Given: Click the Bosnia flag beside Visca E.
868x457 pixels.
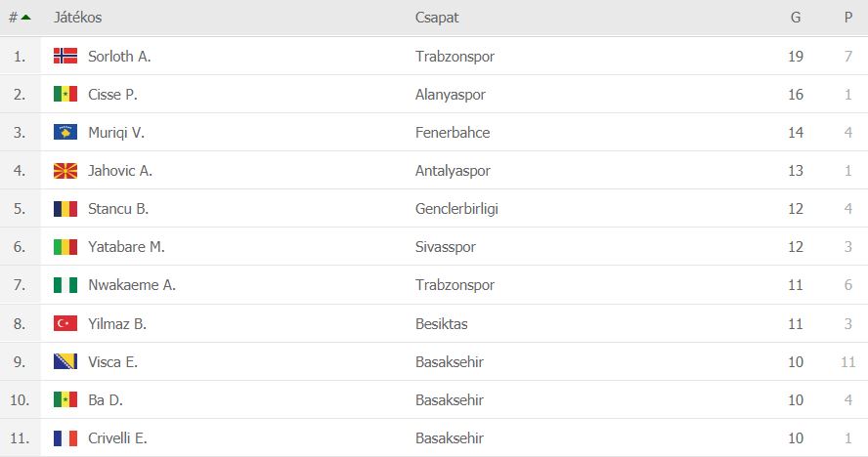Looking at the screenshot, I should coord(65,362).
